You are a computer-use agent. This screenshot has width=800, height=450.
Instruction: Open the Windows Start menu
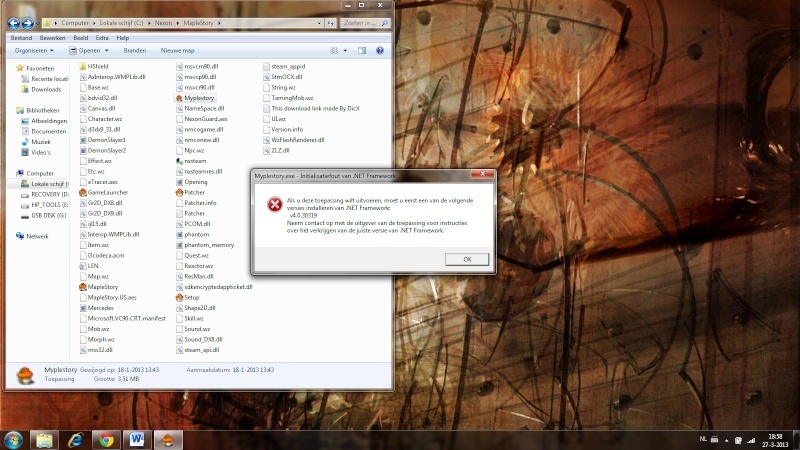click(13, 440)
